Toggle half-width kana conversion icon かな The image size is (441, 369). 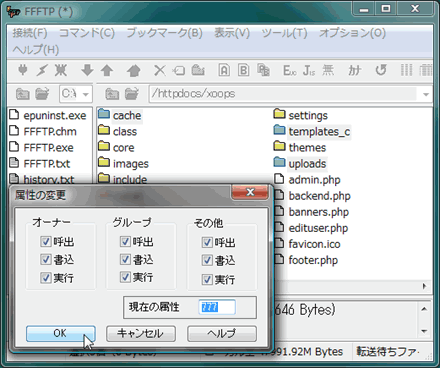tap(355, 70)
